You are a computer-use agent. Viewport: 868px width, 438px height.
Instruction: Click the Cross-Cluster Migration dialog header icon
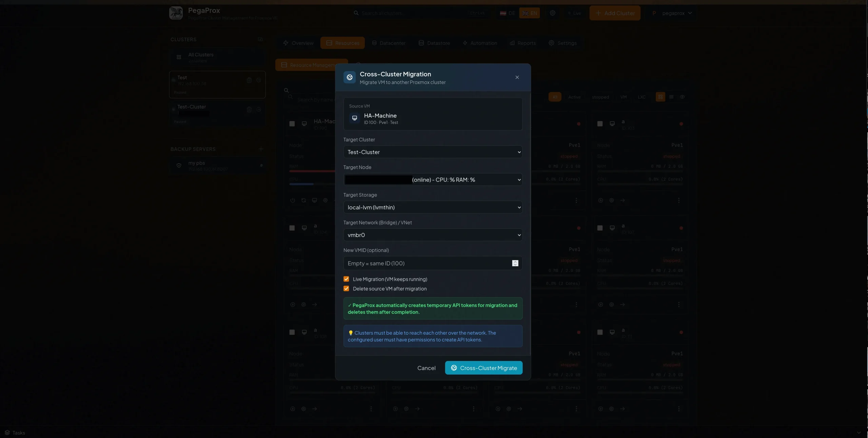point(349,77)
